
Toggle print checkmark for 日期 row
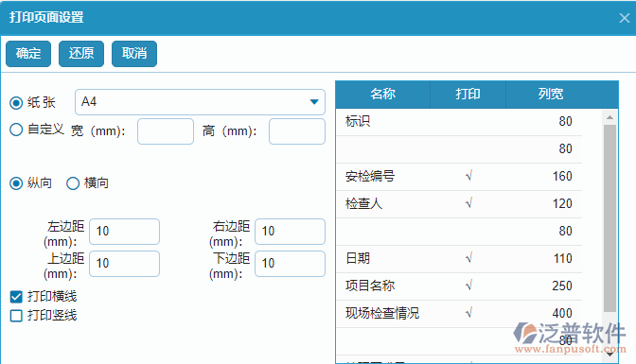[468, 258]
